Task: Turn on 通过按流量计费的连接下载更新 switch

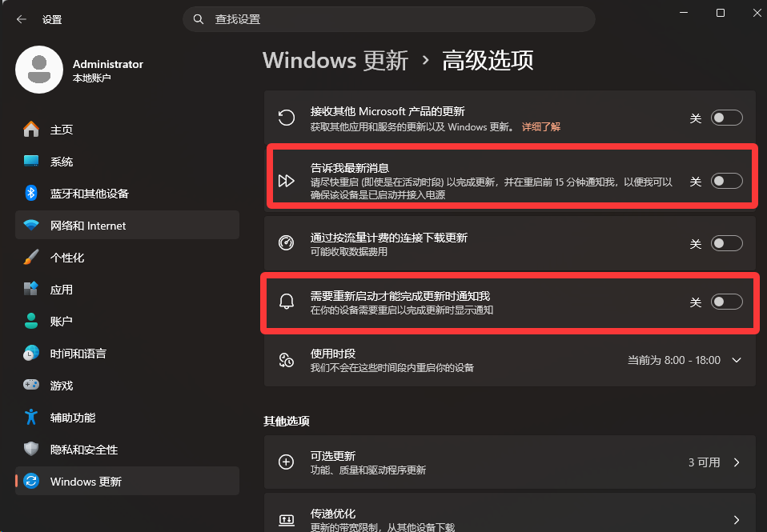Action: (726, 243)
